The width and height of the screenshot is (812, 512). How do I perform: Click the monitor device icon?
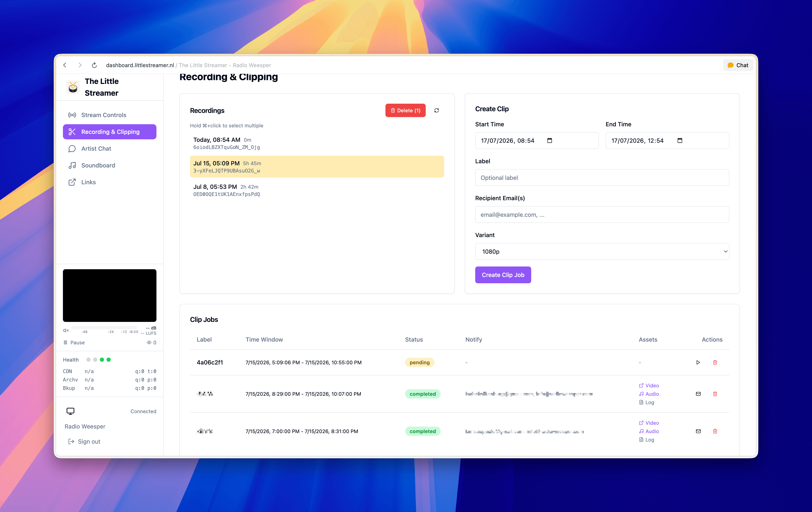pos(70,411)
